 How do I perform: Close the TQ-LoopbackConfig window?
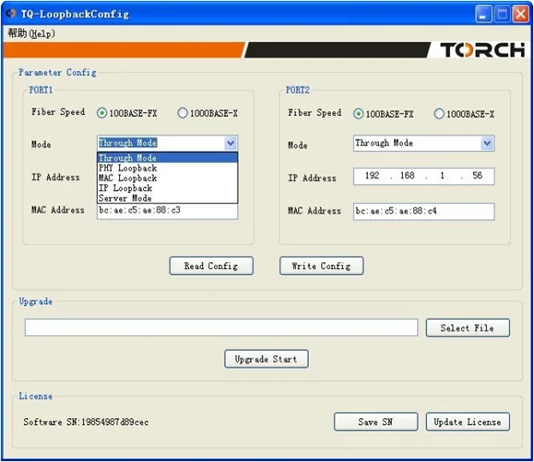click(521, 14)
